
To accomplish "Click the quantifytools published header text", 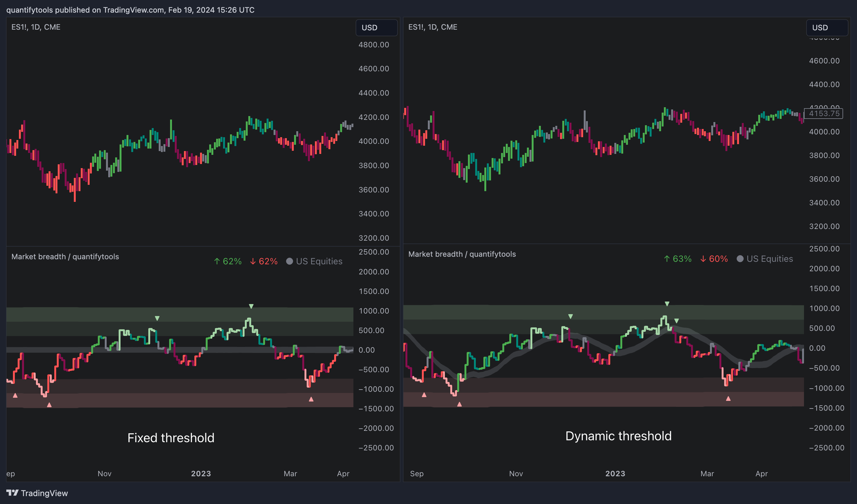I will click(x=130, y=10).
